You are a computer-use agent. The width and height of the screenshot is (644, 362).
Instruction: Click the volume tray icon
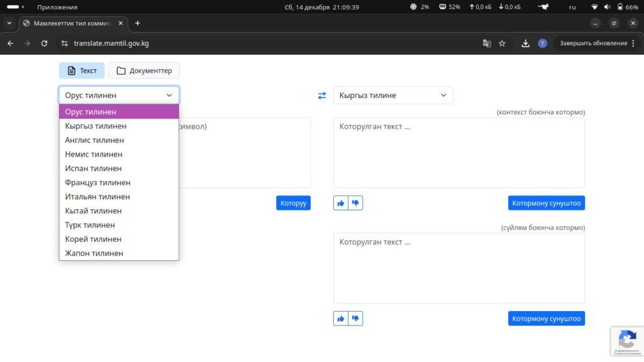(x=608, y=7)
